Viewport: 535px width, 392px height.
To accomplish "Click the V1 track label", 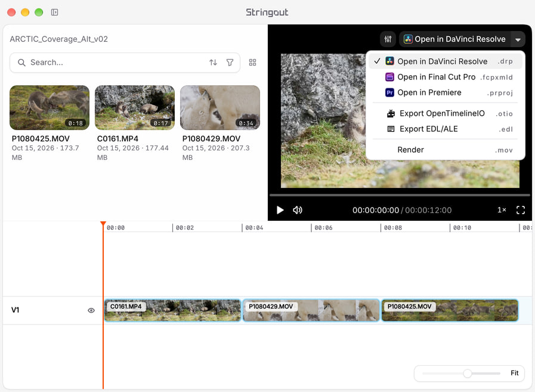I will (x=16, y=310).
